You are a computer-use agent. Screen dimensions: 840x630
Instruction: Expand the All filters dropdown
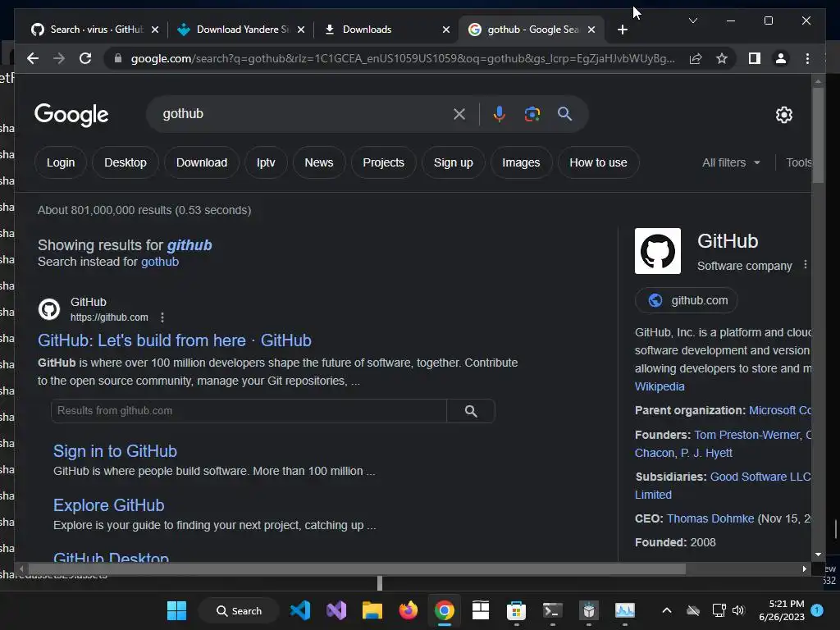tap(731, 162)
